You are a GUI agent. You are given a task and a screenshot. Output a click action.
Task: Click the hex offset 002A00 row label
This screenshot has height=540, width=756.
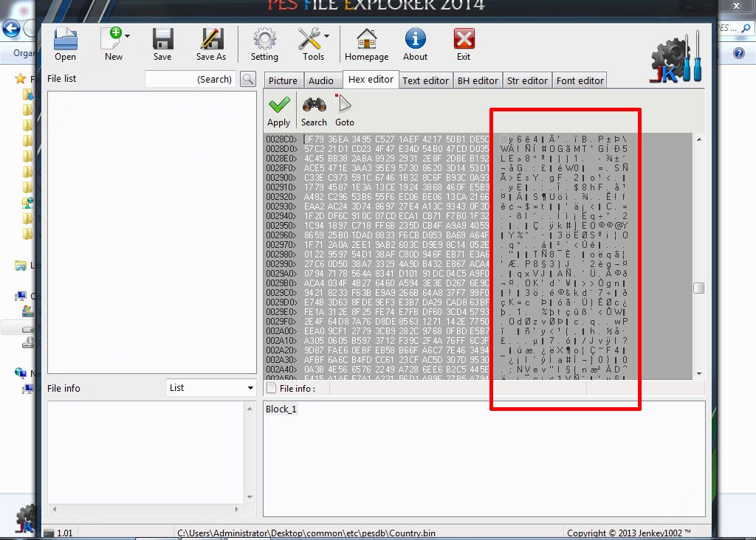281,331
